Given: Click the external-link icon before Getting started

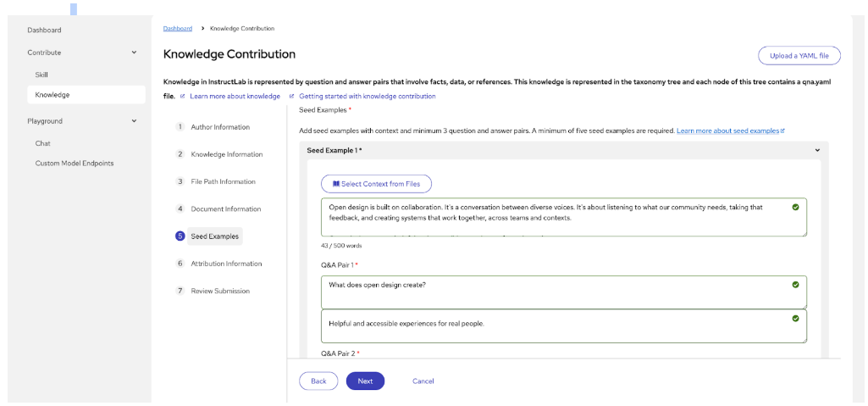Looking at the screenshot, I should [x=291, y=96].
